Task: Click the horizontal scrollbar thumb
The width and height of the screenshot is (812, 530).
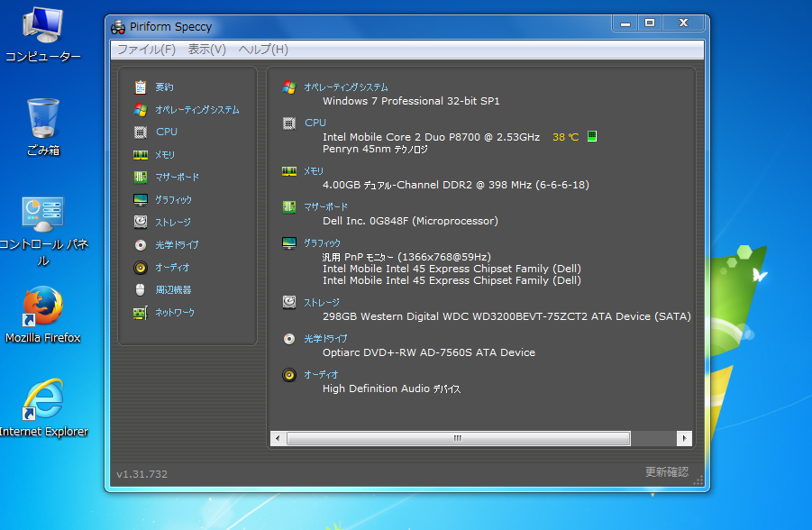Action: 459,438
